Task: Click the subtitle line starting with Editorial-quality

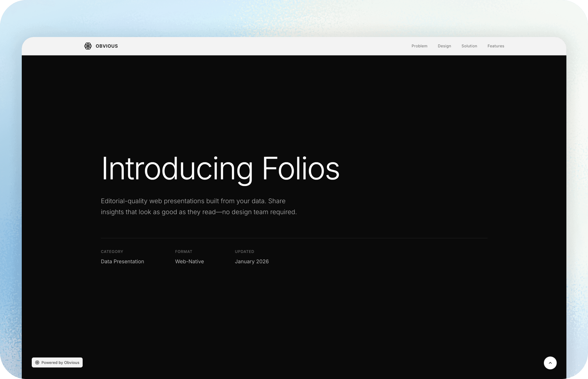Action: click(x=193, y=201)
